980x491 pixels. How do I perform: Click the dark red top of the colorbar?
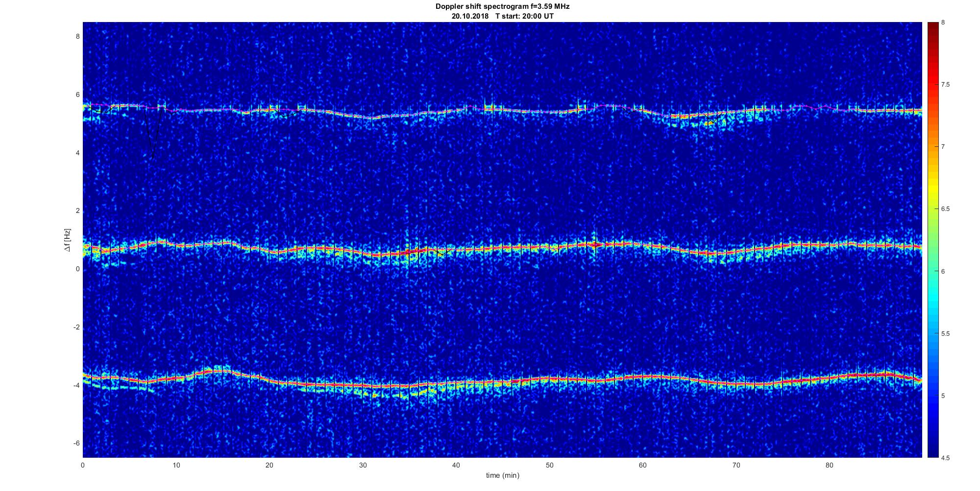(x=932, y=27)
